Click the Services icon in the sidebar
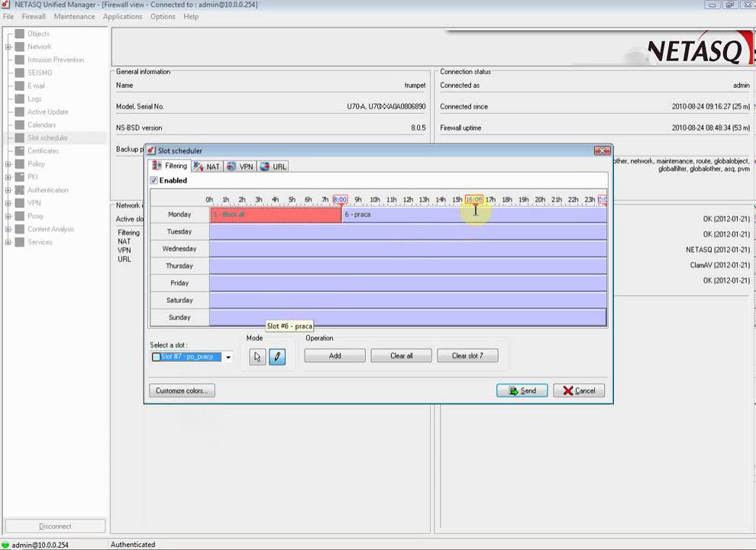The height and width of the screenshot is (550, 756). coord(19,242)
